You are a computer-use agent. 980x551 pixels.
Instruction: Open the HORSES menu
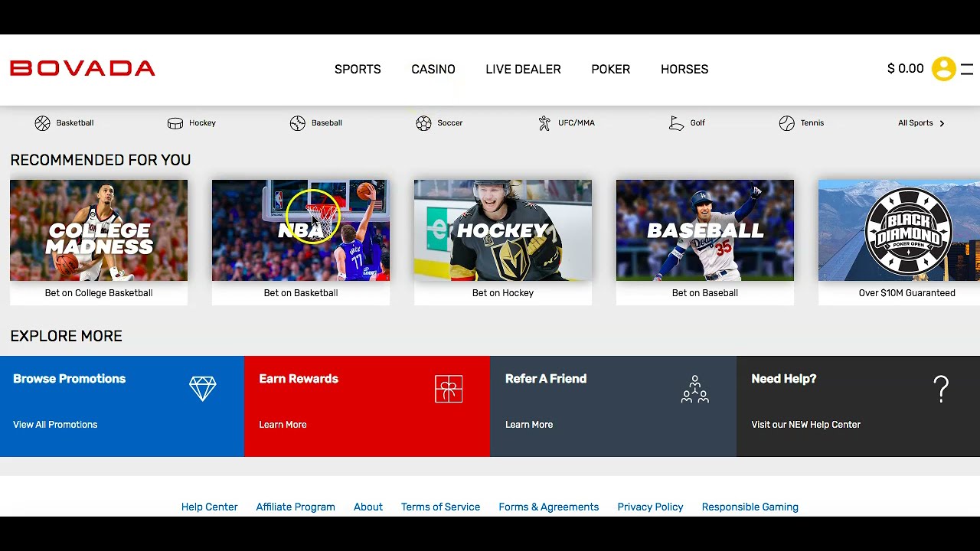(x=684, y=69)
